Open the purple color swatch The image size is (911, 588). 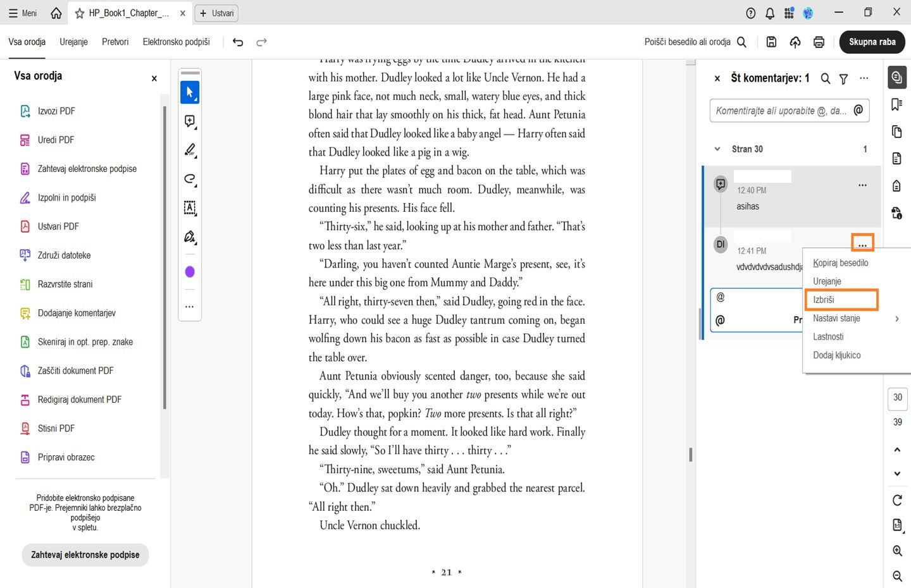pos(190,272)
